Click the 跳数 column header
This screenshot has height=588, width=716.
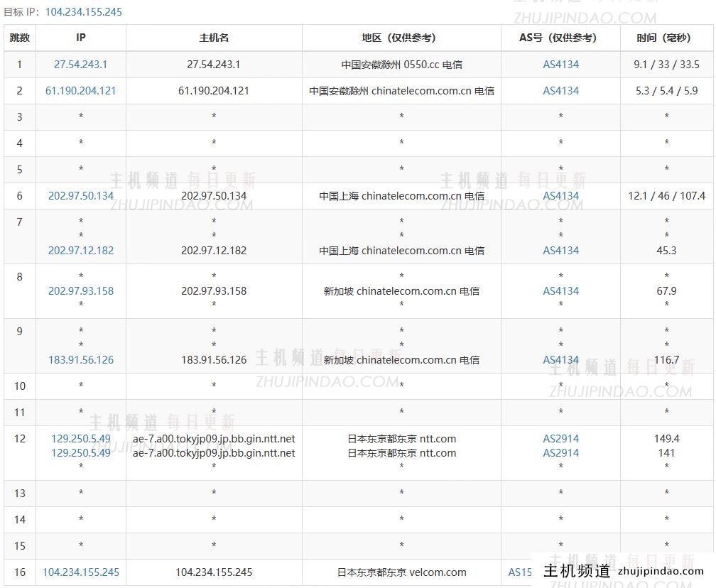(x=20, y=38)
